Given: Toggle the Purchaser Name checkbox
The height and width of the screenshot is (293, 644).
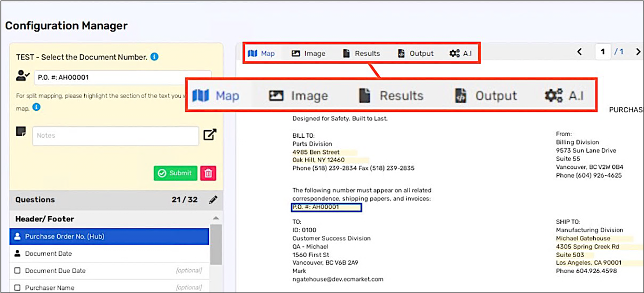Looking at the screenshot, I should coord(18,288).
